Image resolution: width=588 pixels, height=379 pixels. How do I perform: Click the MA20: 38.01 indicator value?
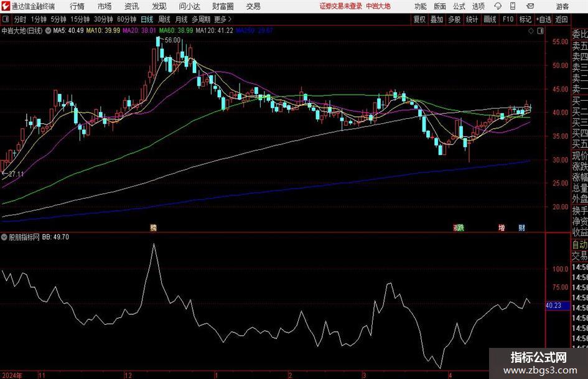(139, 30)
